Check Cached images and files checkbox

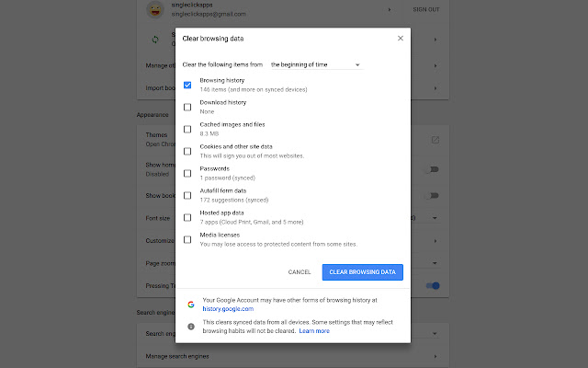(x=187, y=129)
